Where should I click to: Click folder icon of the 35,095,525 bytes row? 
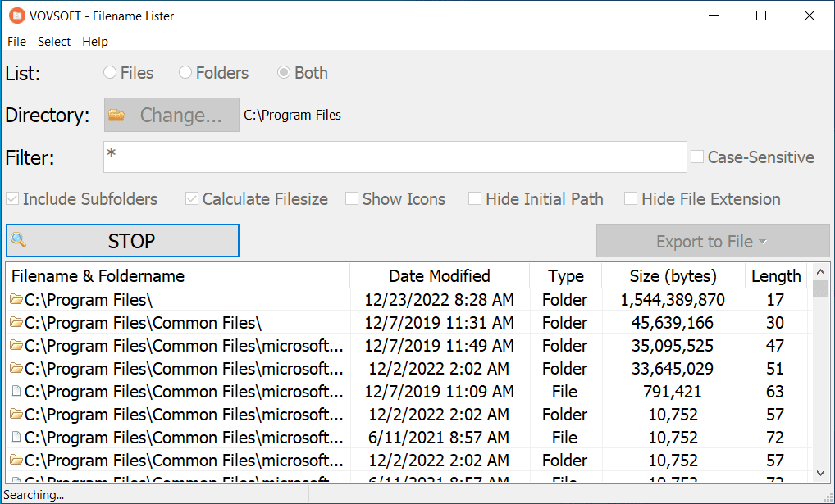coord(16,346)
